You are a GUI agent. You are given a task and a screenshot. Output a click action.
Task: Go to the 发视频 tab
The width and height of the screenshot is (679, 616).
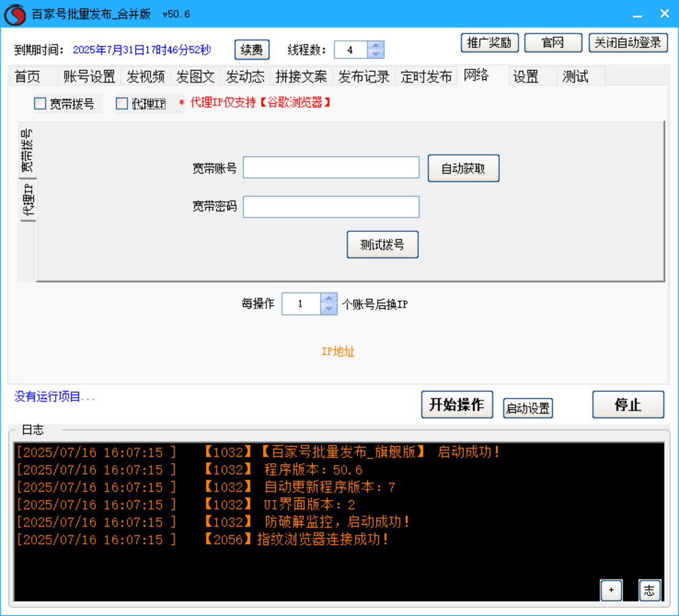[x=146, y=77]
